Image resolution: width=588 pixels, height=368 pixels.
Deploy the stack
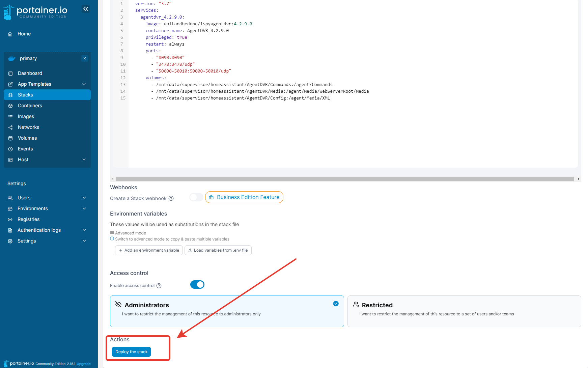(131, 352)
